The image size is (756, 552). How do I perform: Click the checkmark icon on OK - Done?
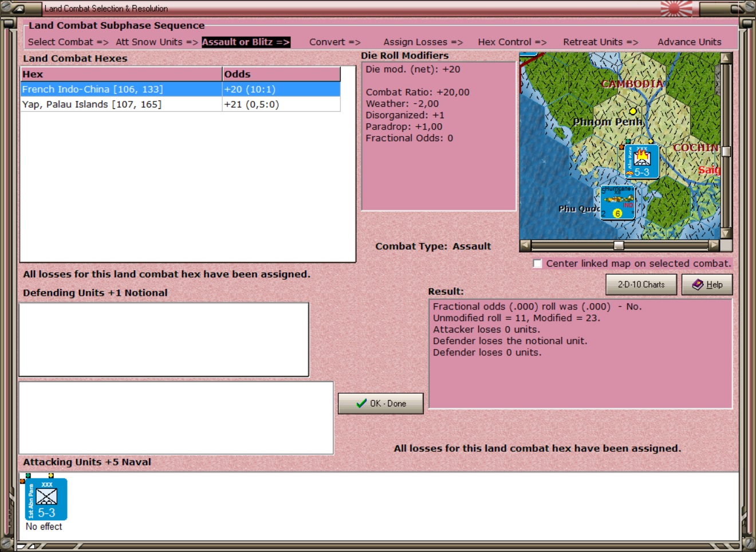point(361,404)
